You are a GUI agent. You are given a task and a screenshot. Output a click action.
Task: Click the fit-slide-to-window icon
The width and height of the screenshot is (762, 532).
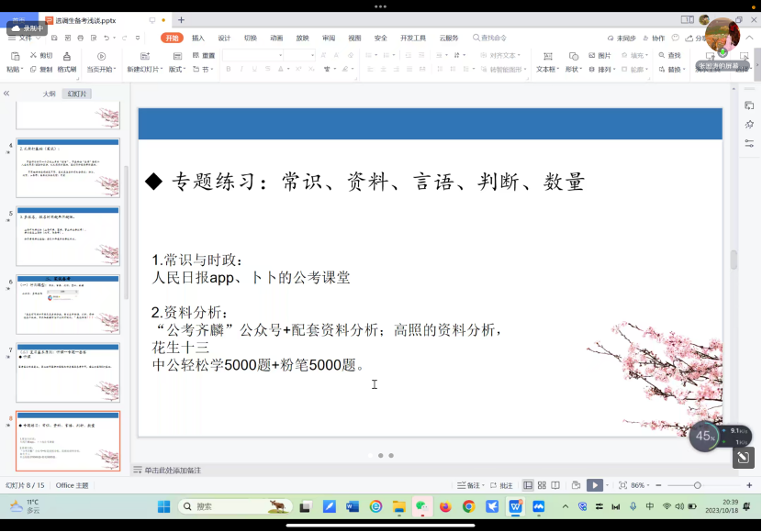pos(622,485)
